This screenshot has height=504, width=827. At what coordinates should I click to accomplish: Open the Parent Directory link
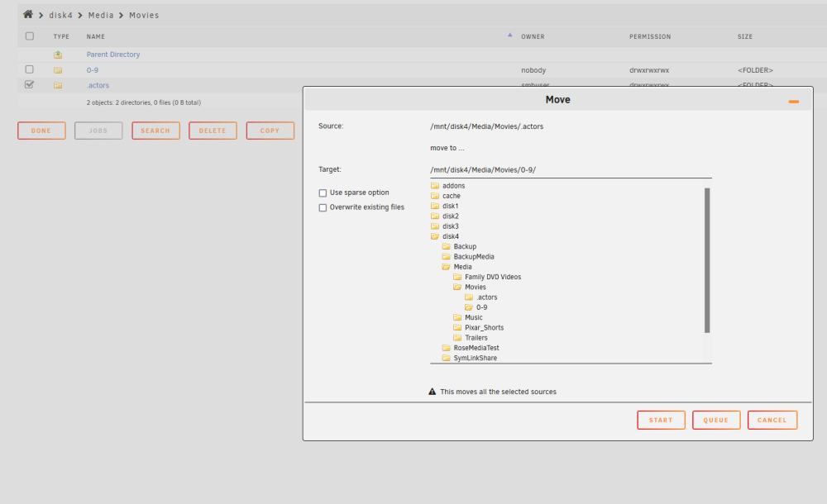112,55
